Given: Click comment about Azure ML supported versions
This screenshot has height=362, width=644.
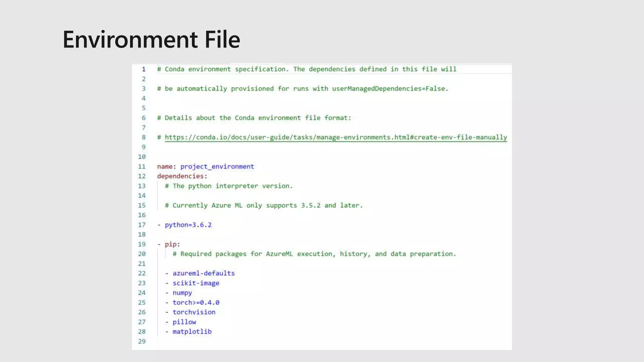Looking at the screenshot, I should (x=264, y=206).
